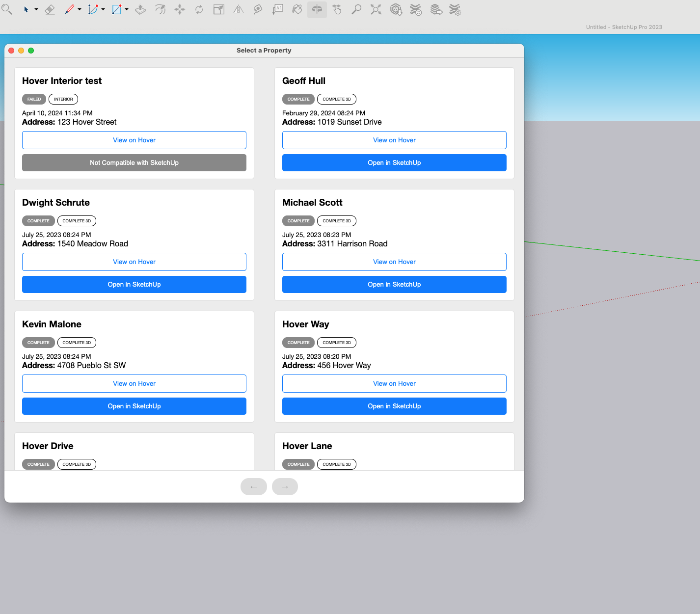Click the Kevin Malone property card title
This screenshot has height=614, width=700.
point(52,324)
